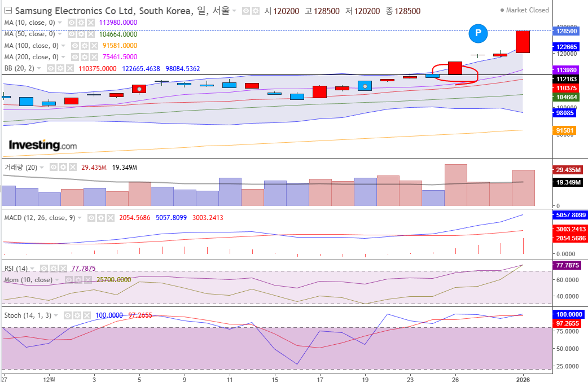Click the 112163 horizontal line price label
Screen dimensions: 588x382
[566, 79]
